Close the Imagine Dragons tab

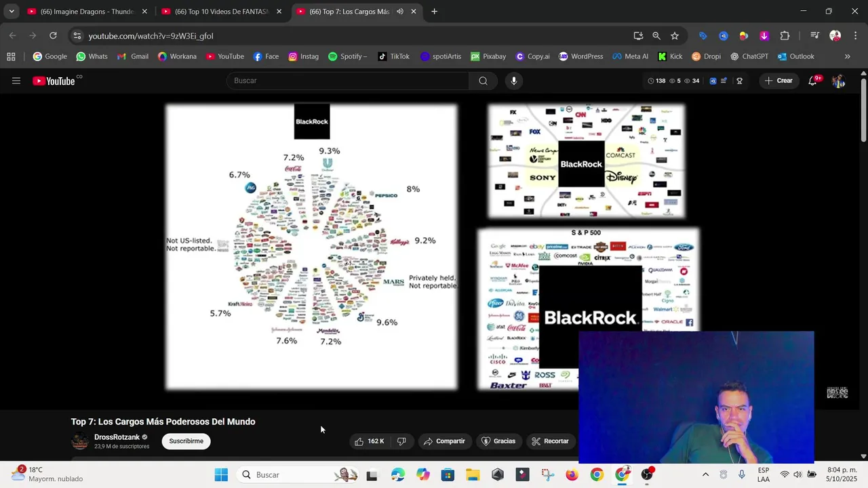click(144, 12)
